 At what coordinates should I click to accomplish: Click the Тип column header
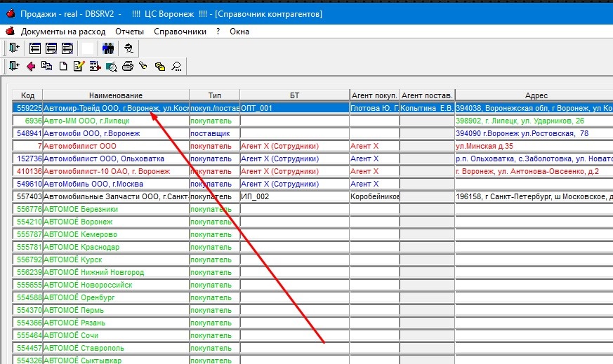(215, 95)
